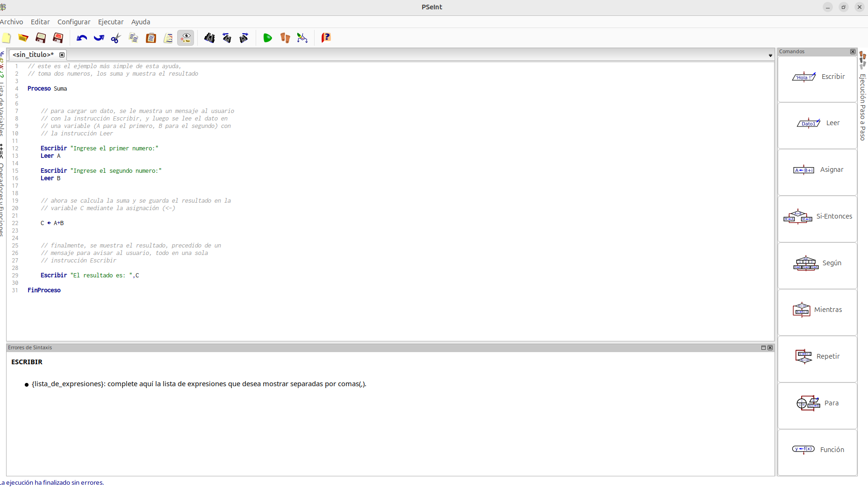Viewport: 868px width, 488px height.
Task: Click the Open file folder icon
Action: (23, 38)
